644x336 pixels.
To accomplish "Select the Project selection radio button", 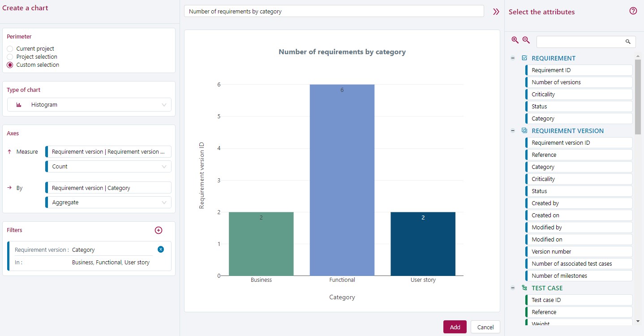I will pos(9,56).
